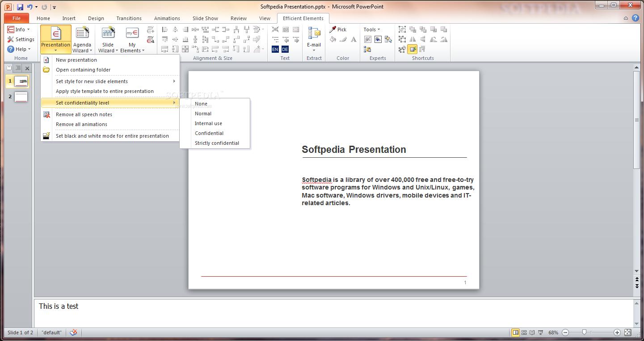Click the EN language icon
Viewport: 644px width, 341px height.
point(275,49)
